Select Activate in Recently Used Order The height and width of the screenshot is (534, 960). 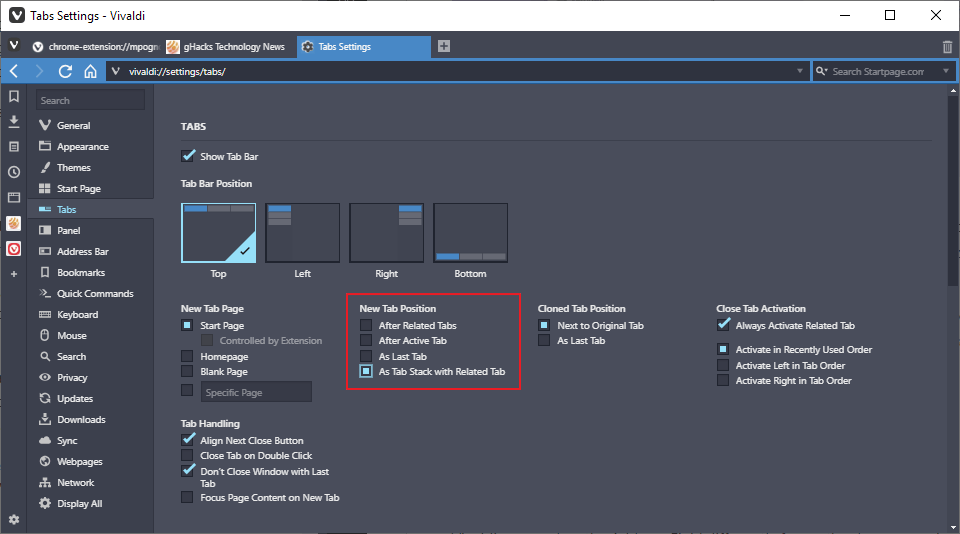tap(723, 349)
